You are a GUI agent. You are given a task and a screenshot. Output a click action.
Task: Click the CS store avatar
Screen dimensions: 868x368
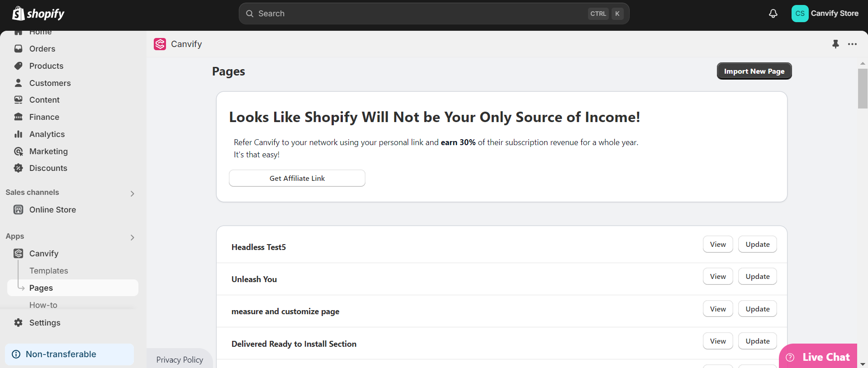click(800, 14)
